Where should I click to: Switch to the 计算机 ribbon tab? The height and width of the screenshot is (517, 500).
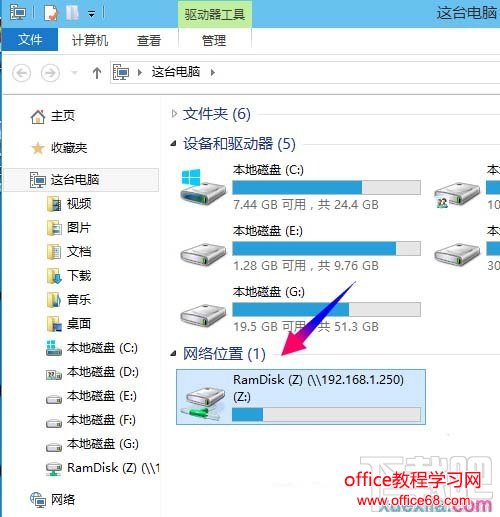point(90,40)
